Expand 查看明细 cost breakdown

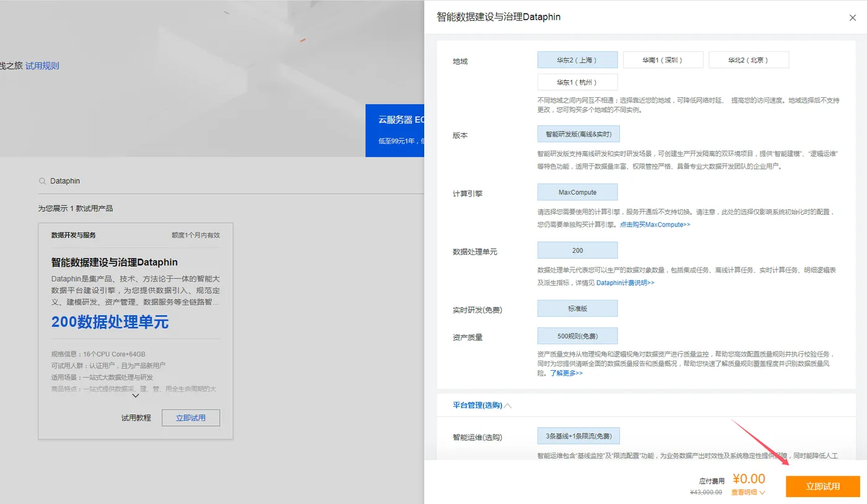point(749,493)
